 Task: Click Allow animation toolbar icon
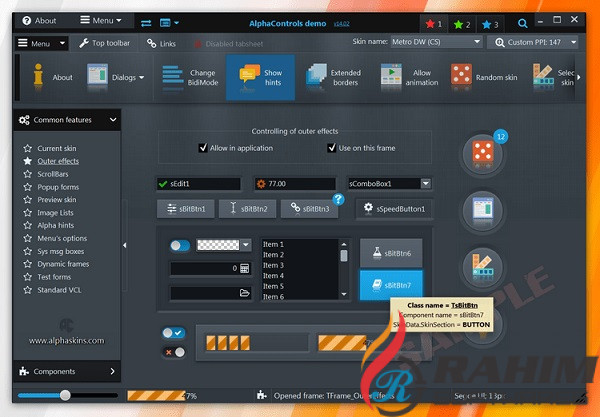(391, 76)
